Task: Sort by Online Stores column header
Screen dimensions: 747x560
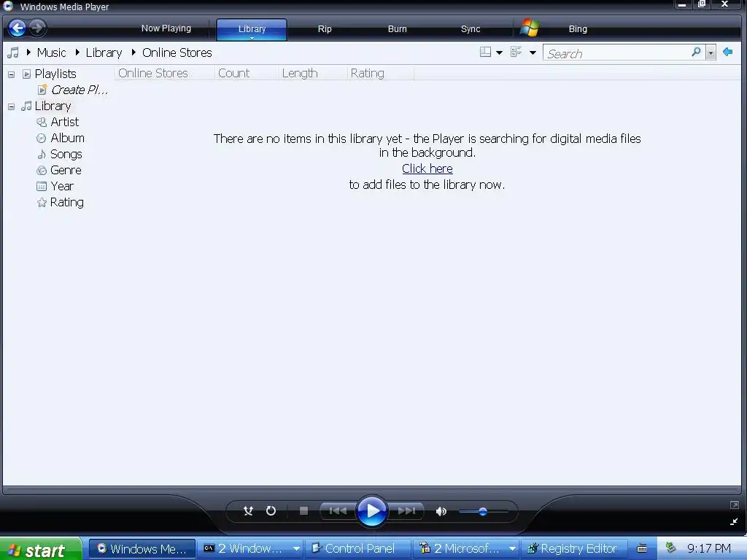Action: coord(164,73)
